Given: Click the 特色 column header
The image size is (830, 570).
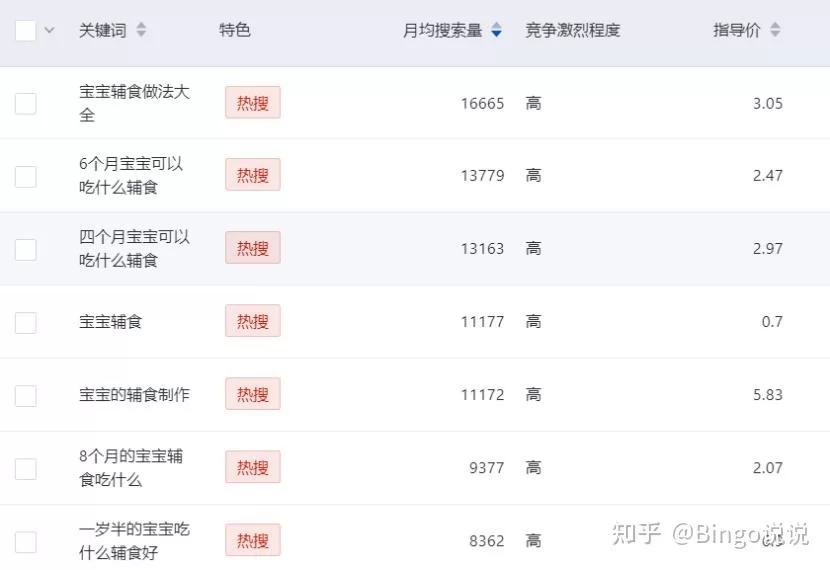Looking at the screenshot, I should pos(235,30).
